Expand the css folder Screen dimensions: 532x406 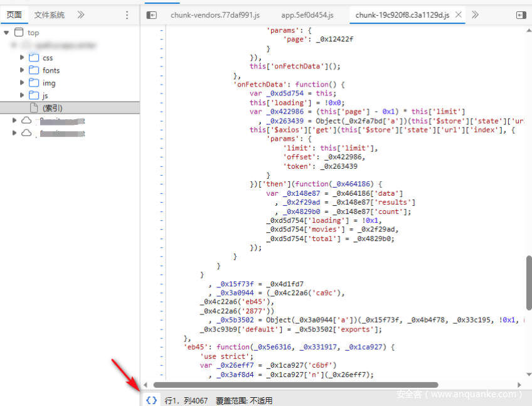pyautogui.click(x=23, y=58)
